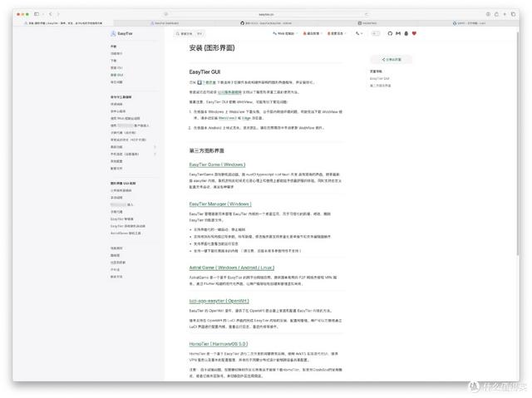Click the 安装 (图形界面) page heading
Viewport: 532px width, 398px height.
[212, 48]
